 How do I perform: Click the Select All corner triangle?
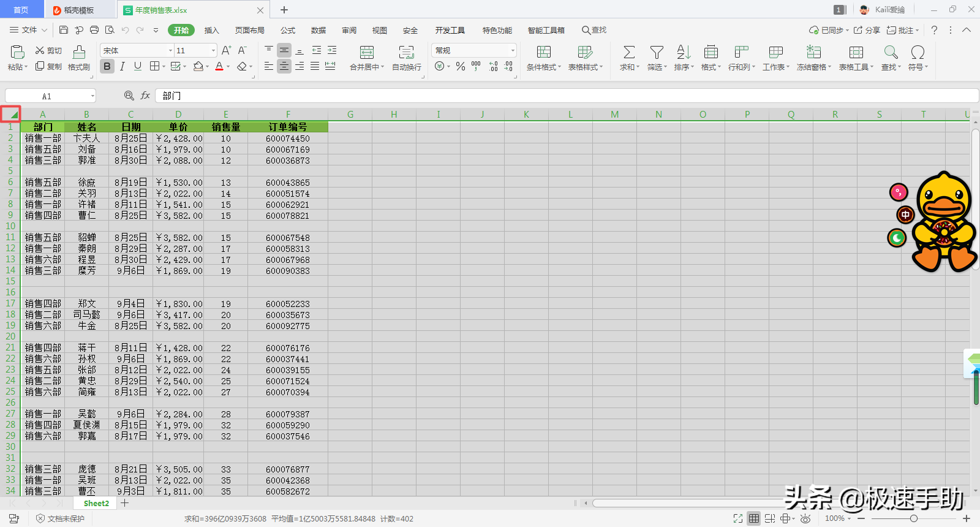(x=11, y=114)
